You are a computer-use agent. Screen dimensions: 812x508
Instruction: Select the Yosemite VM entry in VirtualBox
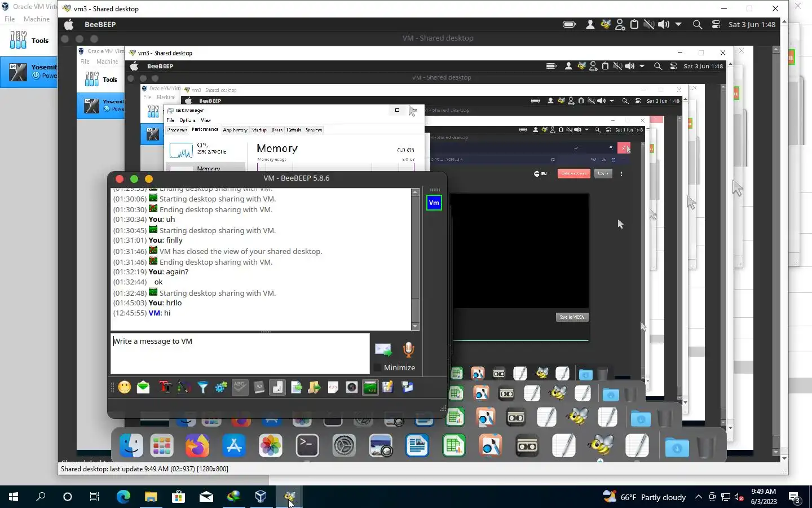[x=29, y=72]
